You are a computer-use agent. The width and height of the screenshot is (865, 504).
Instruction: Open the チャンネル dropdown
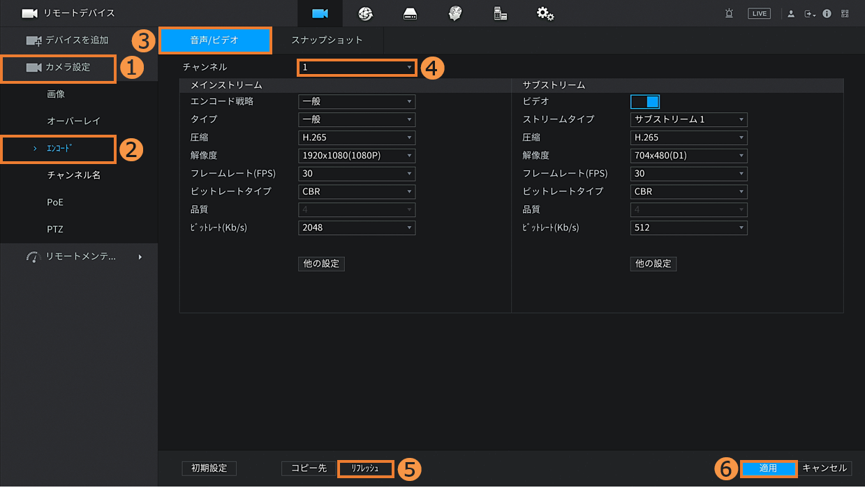pos(357,68)
